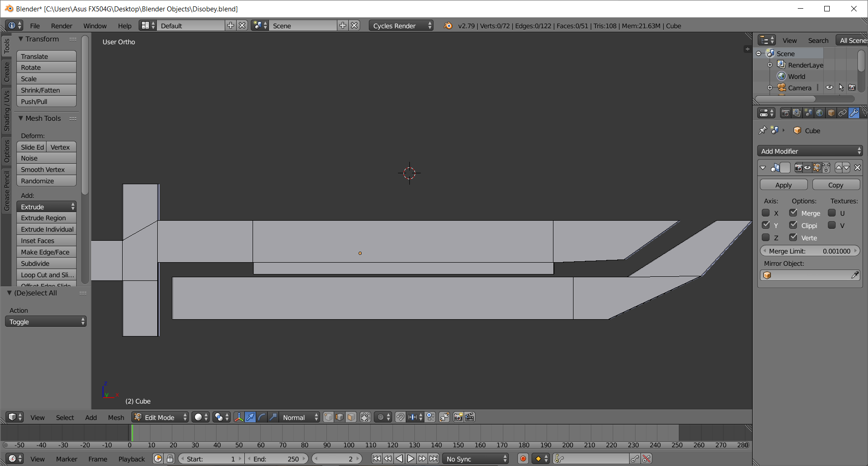
Task: Open the Mesh menu in 3D view header
Action: tap(116, 417)
